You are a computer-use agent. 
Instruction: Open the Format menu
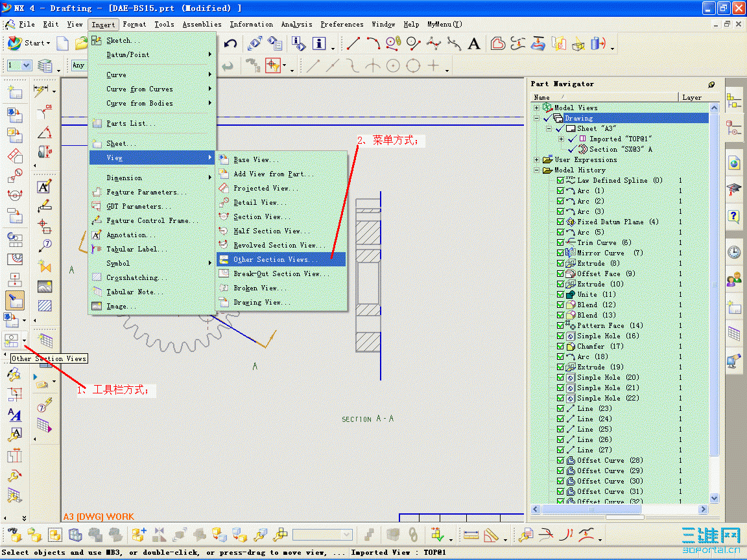tap(134, 24)
